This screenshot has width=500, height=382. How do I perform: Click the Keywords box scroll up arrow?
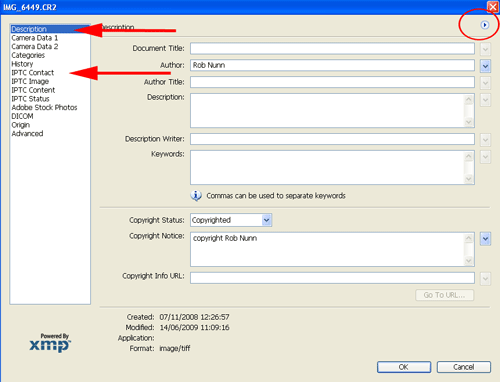[x=469, y=156]
